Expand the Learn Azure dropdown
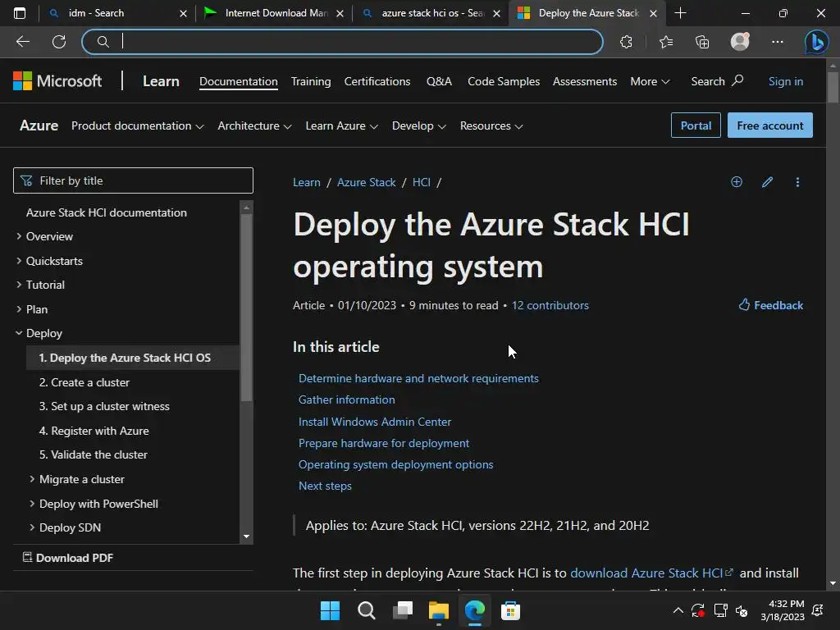This screenshot has width=840, height=630. (342, 126)
